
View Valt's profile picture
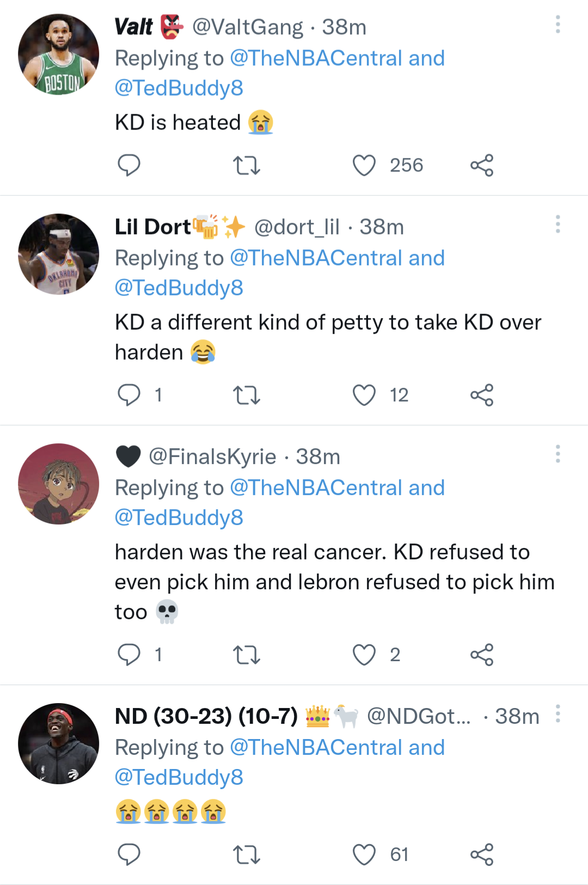(58, 53)
